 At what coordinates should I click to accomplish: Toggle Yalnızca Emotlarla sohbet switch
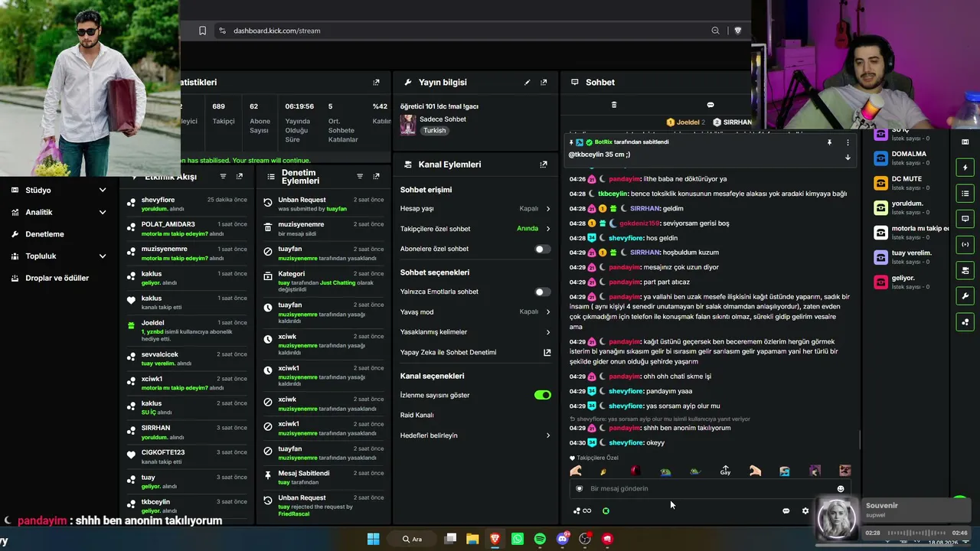[542, 292]
